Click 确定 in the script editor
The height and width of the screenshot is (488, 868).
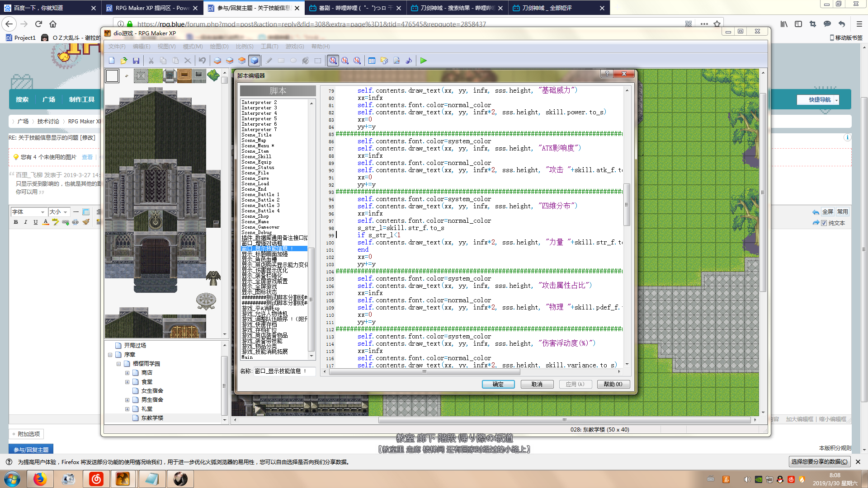coord(498,384)
